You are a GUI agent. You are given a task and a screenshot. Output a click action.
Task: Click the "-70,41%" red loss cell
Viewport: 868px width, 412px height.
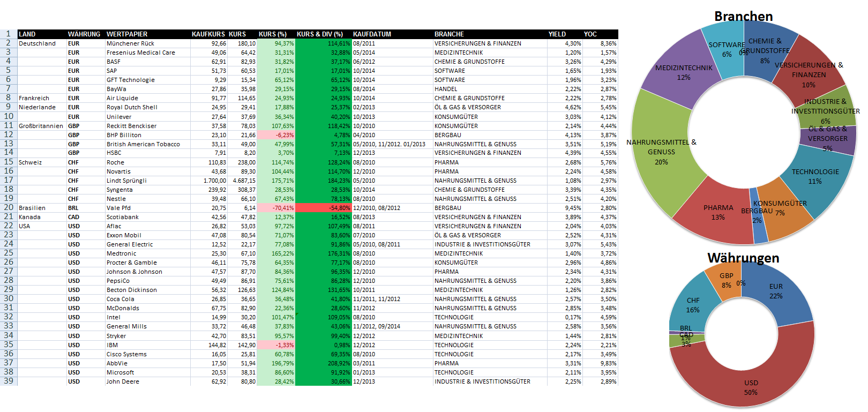coord(276,208)
